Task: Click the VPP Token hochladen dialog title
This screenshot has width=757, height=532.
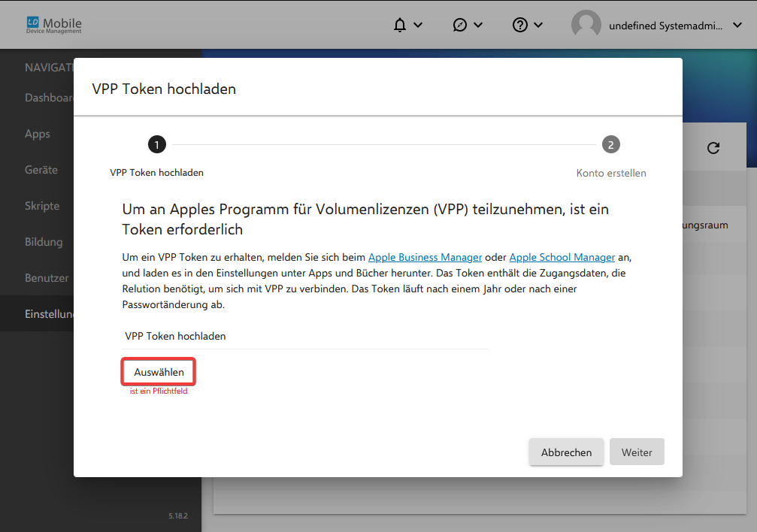Action: (x=164, y=89)
